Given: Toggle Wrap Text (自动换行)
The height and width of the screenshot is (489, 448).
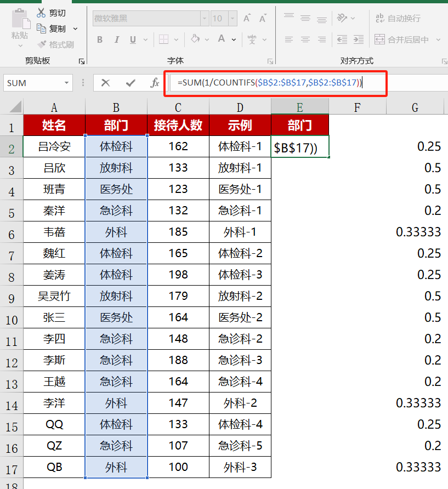Looking at the screenshot, I should (398, 19).
